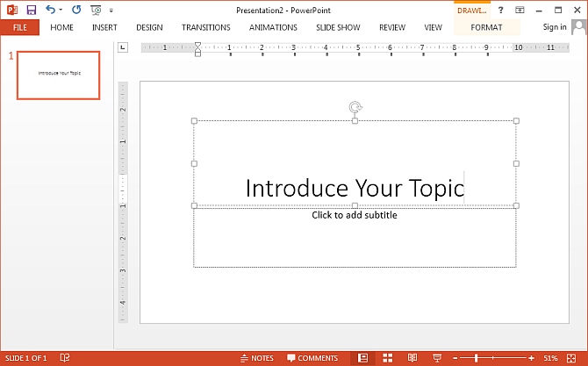Click 'Click to add subtitle' placeholder
This screenshot has height=366, width=588.
click(355, 215)
